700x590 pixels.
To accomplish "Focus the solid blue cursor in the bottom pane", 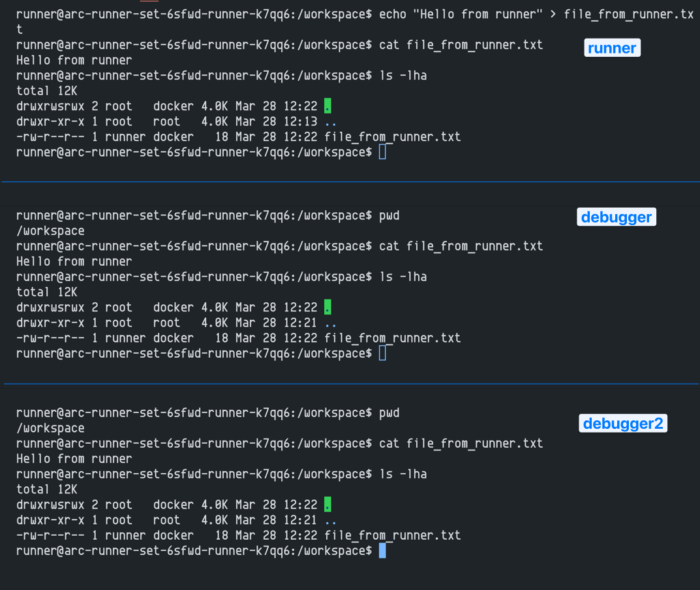I will coord(382,551).
